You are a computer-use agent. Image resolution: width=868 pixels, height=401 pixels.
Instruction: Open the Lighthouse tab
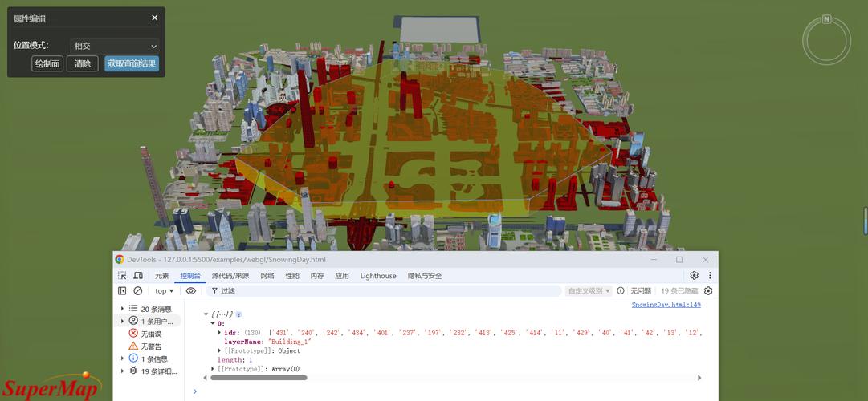pyautogui.click(x=378, y=276)
